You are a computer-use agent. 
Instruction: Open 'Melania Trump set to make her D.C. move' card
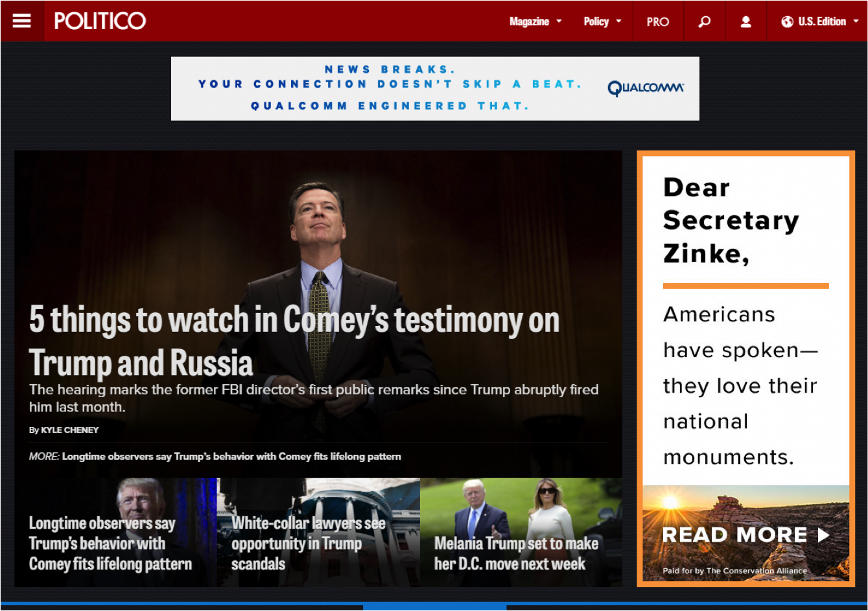[521, 533]
